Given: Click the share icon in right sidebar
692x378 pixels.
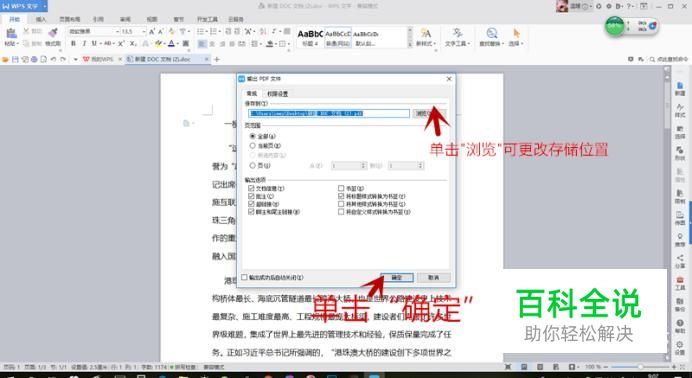Looking at the screenshot, I should [x=680, y=259].
